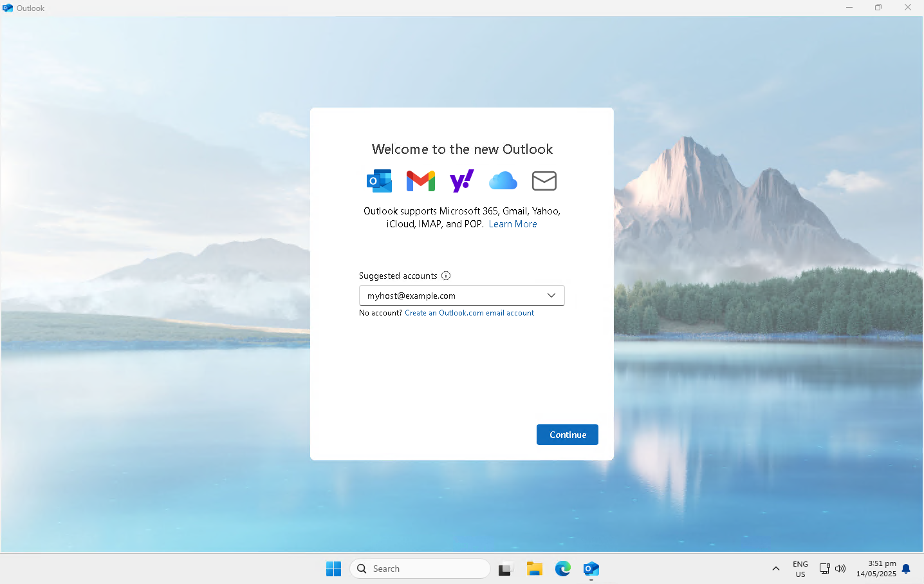Select the myhost@example.com account field
The width and height of the screenshot is (924, 584).
(461, 296)
